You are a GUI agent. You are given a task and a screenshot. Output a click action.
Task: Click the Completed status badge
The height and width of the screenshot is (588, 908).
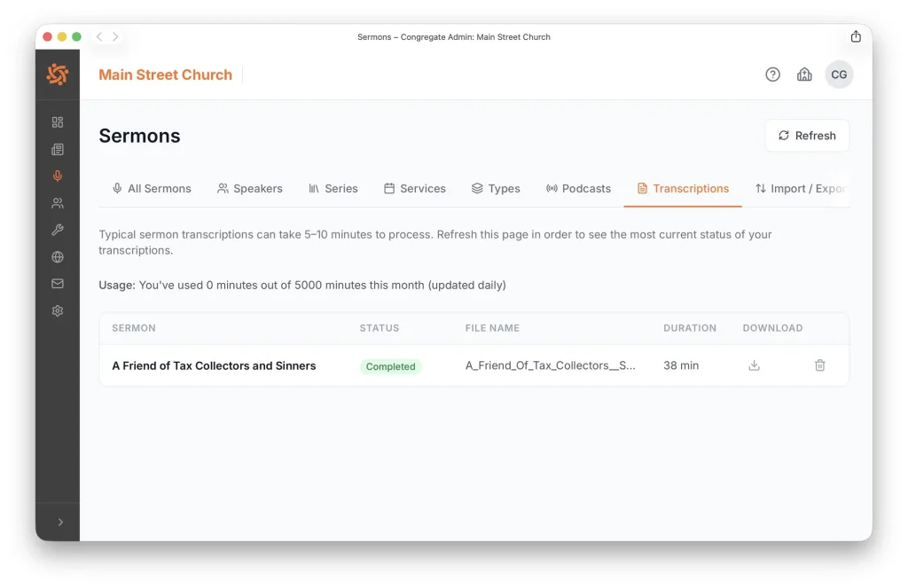(390, 366)
